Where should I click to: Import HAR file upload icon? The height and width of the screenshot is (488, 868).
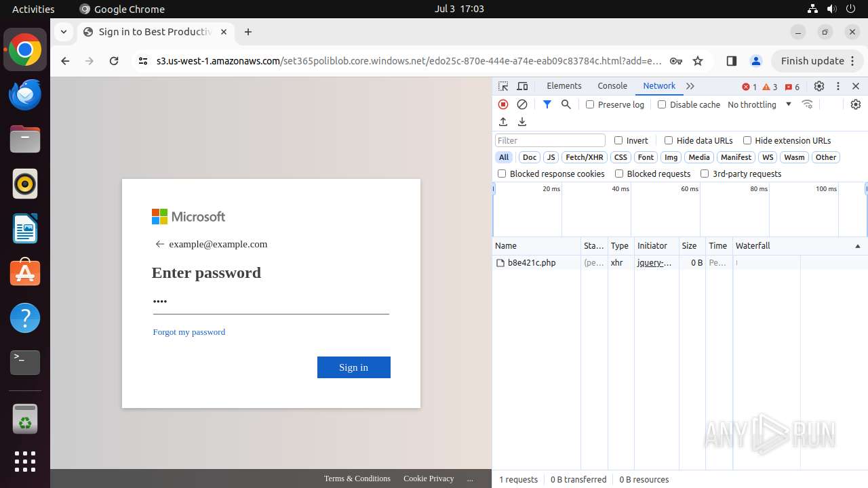click(503, 122)
